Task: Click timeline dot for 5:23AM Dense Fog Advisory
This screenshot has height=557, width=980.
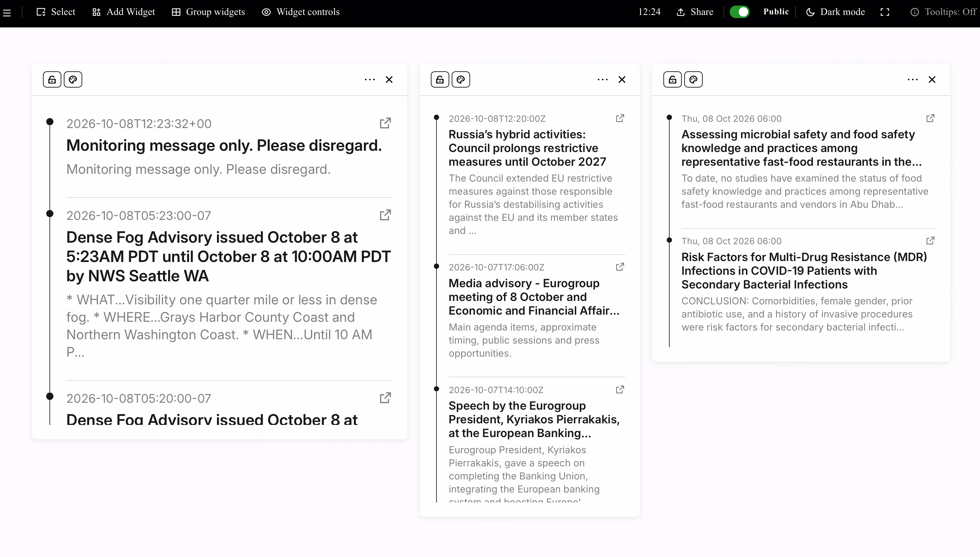Action: coord(50,213)
